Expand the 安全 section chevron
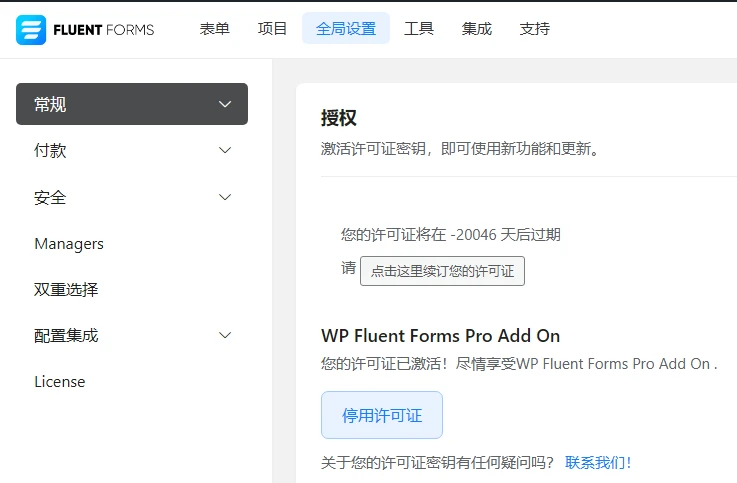Viewport: 737px width, 483px height. (x=225, y=197)
